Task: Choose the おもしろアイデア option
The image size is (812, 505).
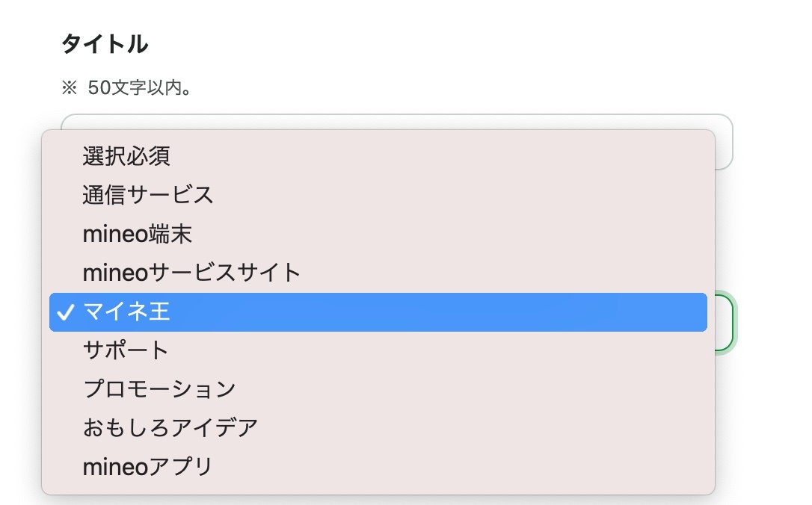Action: [170, 428]
